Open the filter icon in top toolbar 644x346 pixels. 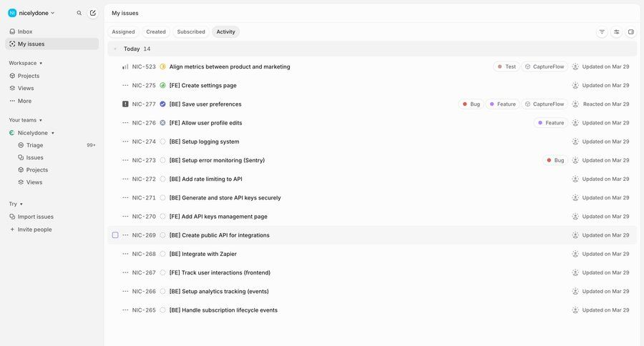(x=602, y=32)
